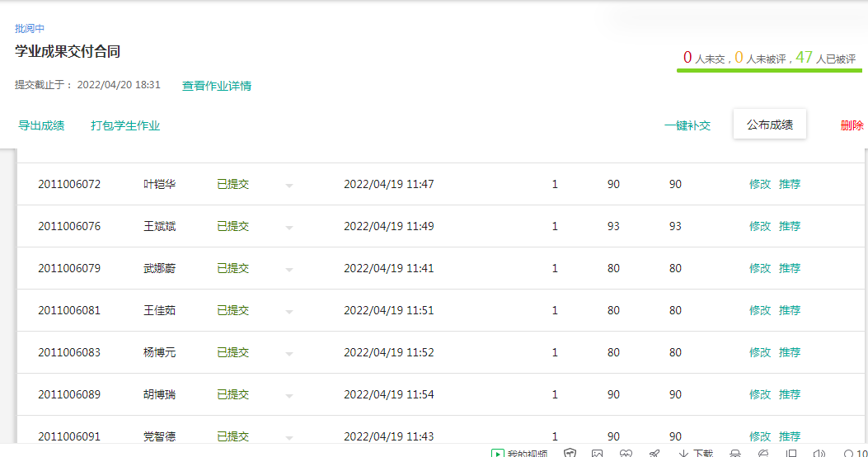The width and height of the screenshot is (868, 457).
Task: Click 打包学生作业 to package student homework
Action: pyautogui.click(x=125, y=125)
